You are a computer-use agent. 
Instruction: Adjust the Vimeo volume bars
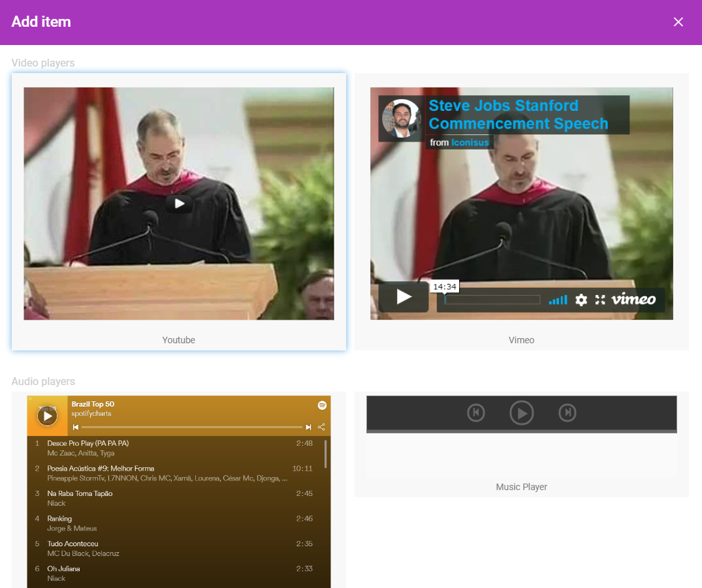point(558,300)
